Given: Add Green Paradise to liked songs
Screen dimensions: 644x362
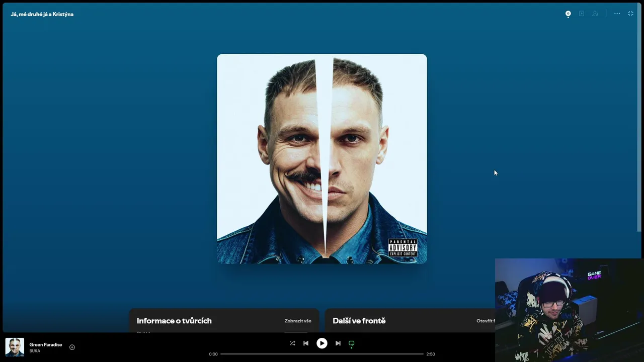Looking at the screenshot, I should tap(72, 347).
